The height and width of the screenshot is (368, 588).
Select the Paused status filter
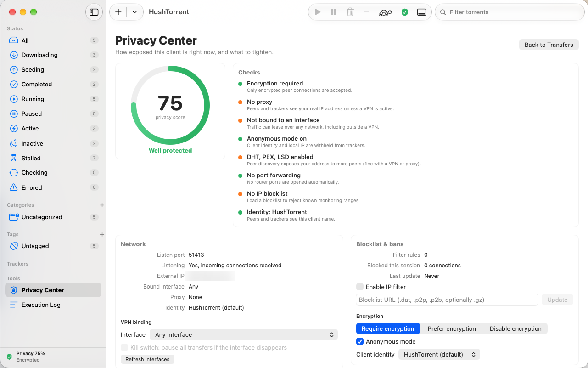(x=53, y=114)
